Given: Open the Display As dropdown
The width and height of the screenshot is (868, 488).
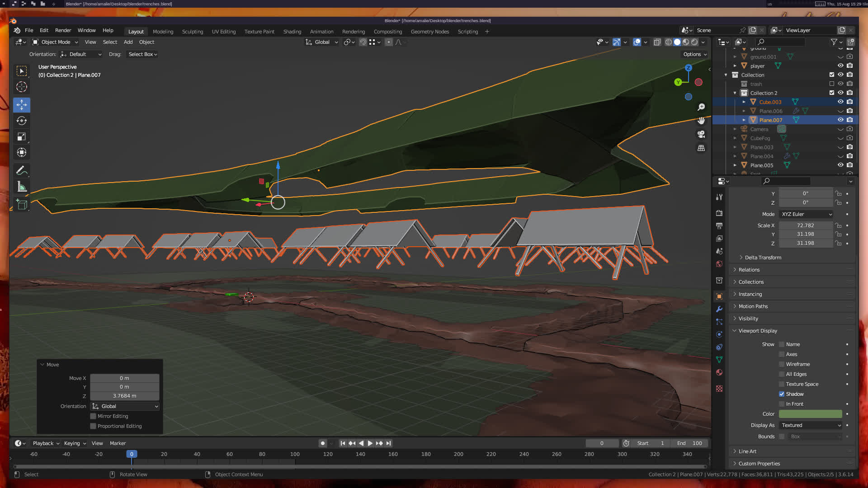Looking at the screenshot, I should click(811, 425).
